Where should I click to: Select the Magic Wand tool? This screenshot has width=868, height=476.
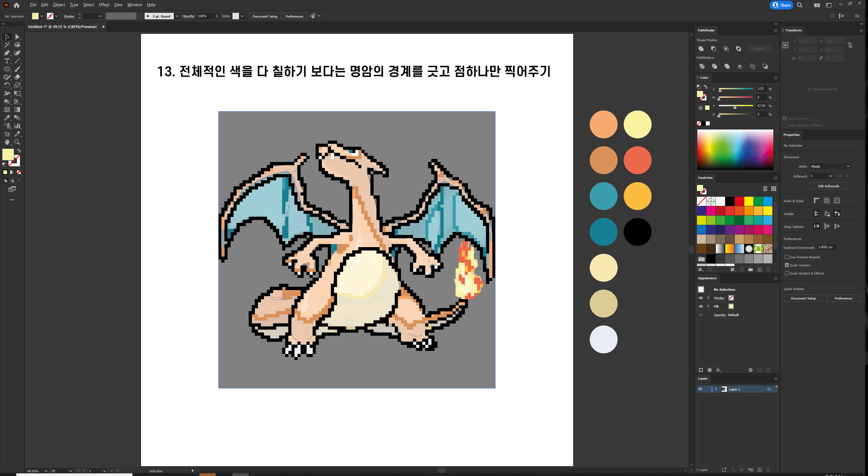[x=7, y=45]
